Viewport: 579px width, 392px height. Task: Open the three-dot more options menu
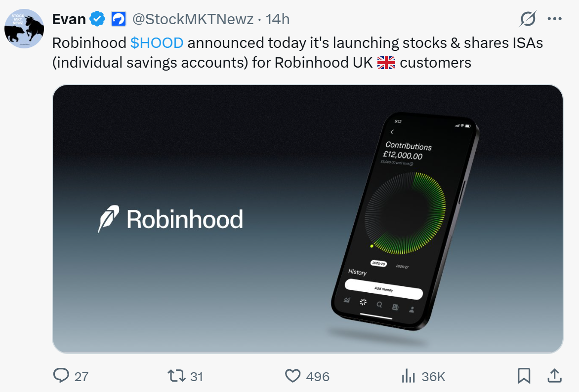click(554, 19)
